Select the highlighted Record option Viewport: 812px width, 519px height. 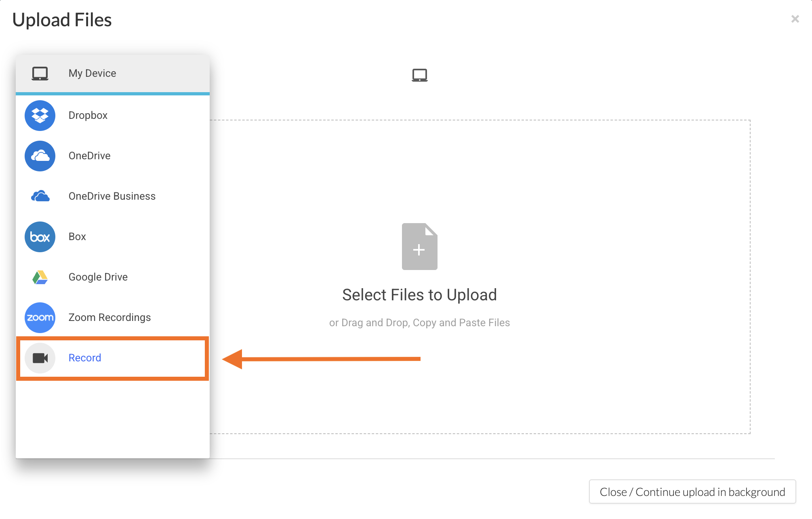point(85,358)
